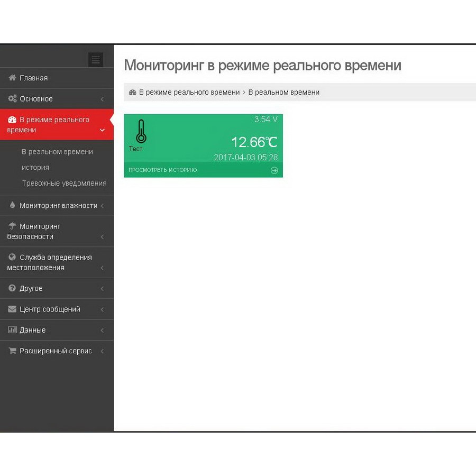The height and width of the screenshot is (476, 476).
Task: Click the question mark icon beside Другое
Action: 12,288
